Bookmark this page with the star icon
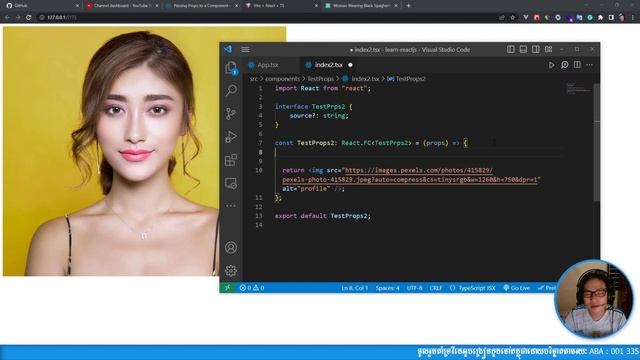This screenshot has width=640, height=360. click(x=513, y=18)
